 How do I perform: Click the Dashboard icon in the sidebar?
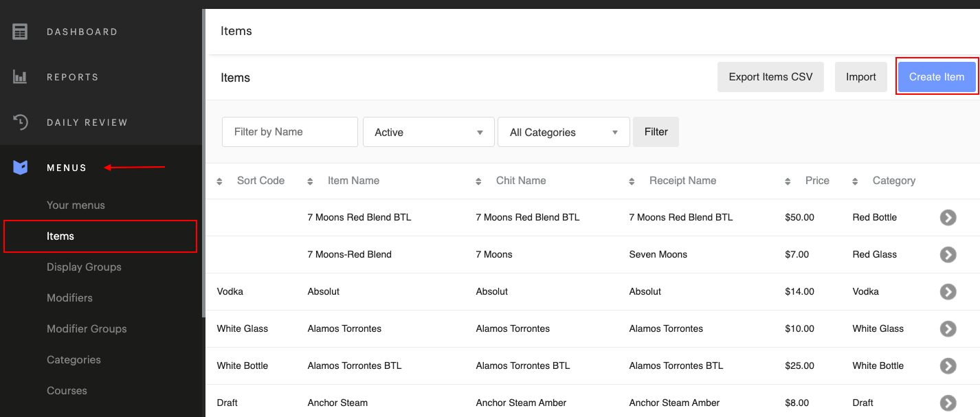click(x=21, y=32)
